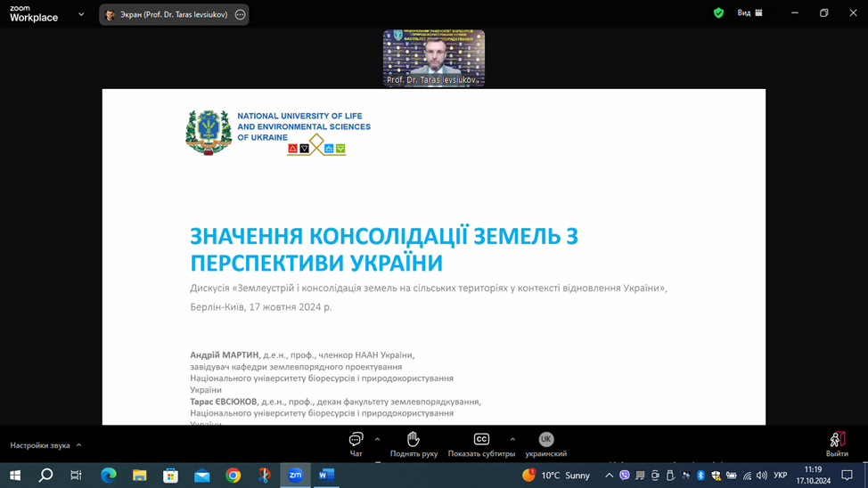Open the UK Ukrainian interpretation language button

coord(545,445)
